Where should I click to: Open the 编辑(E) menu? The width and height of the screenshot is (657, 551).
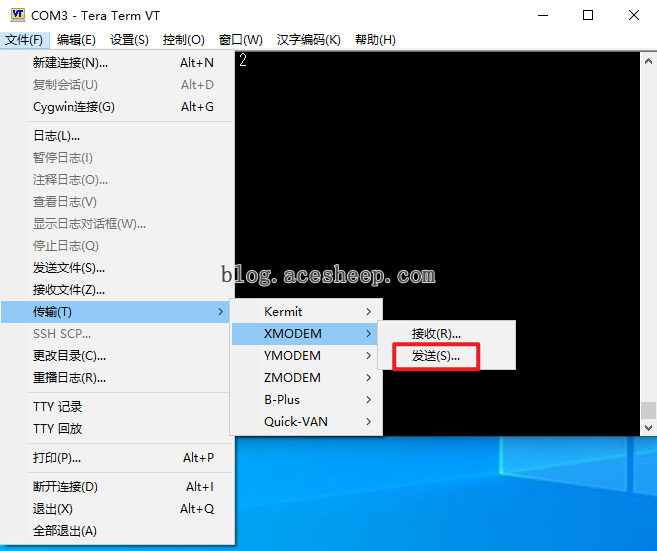(x=76, y=40)
